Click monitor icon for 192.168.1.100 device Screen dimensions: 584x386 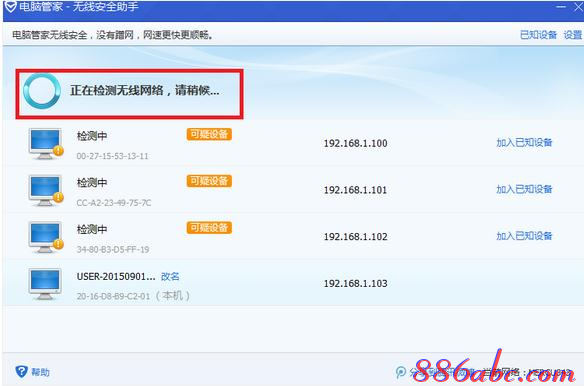[46, 144]
